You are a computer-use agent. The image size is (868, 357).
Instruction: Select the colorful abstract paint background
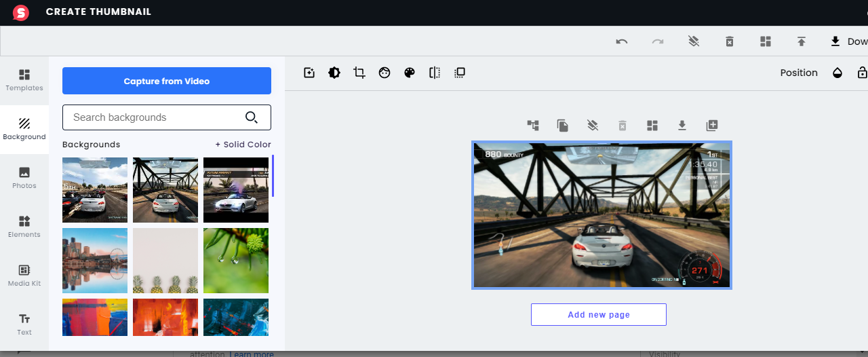95,317
